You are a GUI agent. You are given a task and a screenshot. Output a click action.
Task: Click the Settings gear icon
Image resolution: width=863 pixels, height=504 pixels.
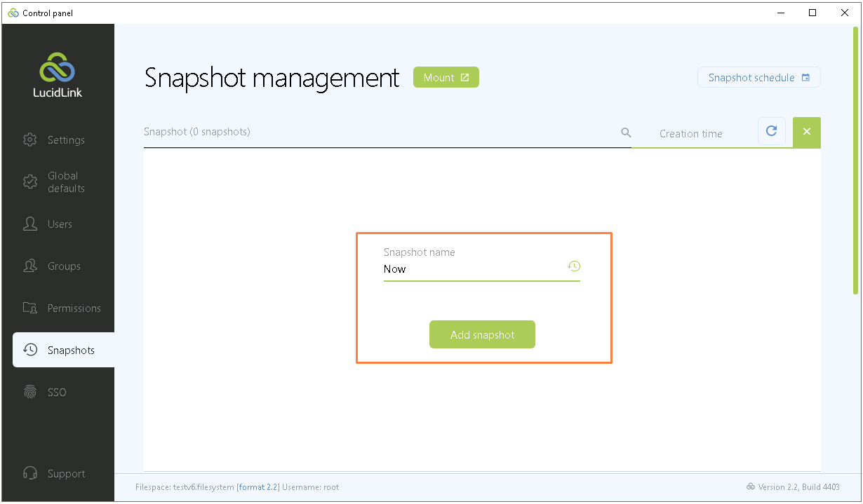(30, 139)
